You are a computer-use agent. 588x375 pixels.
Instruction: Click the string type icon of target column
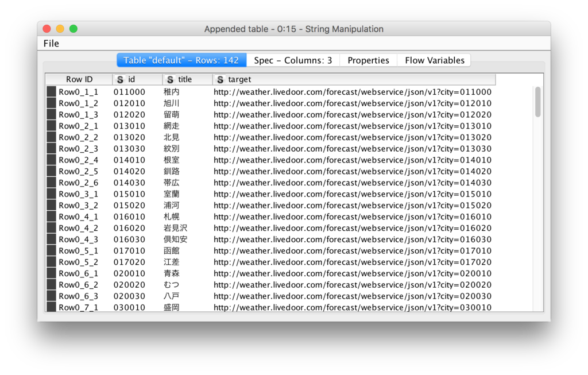point(220,79)
